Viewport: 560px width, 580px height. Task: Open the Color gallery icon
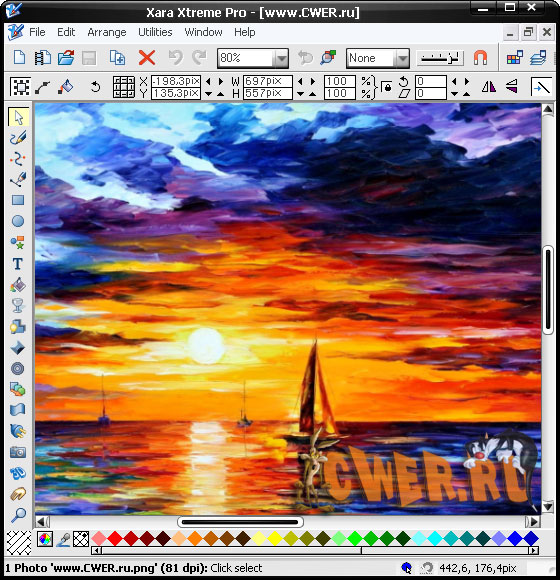coord(515,58)
